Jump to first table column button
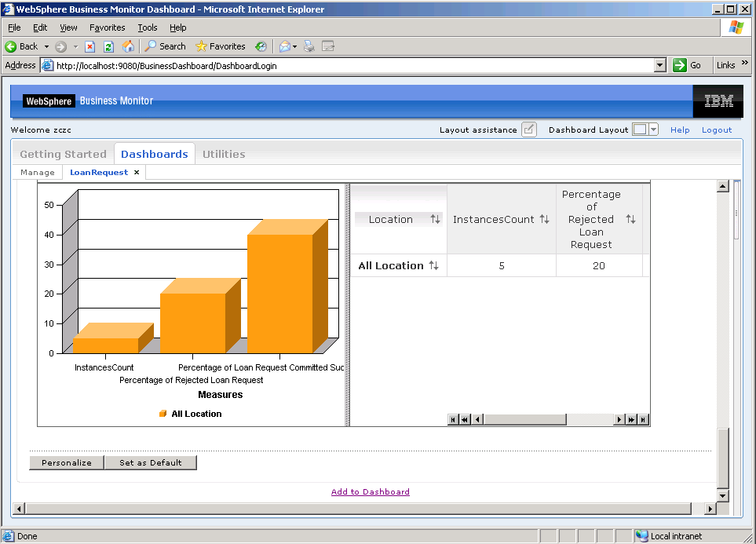This screenshot has height=544, width=756. click(453, 419)
